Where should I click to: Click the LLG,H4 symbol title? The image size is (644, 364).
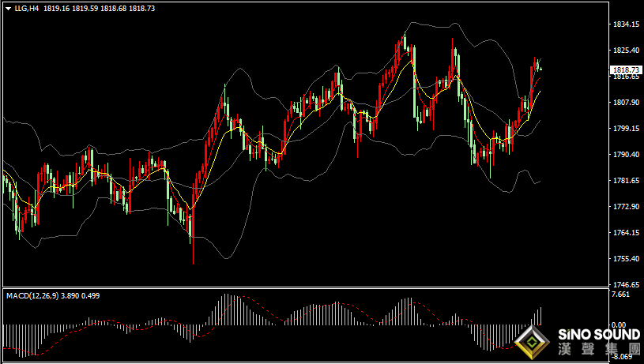27,8
